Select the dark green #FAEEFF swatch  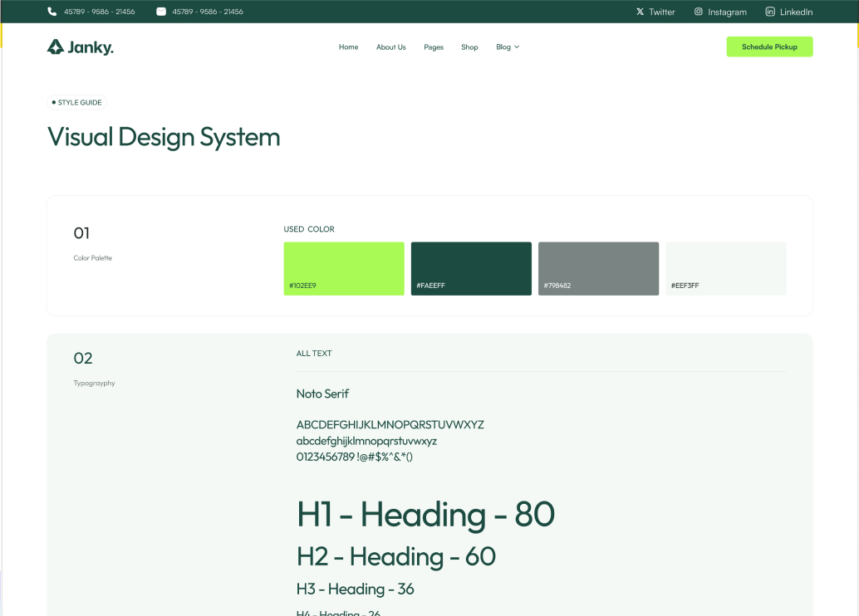click(x=470, y=268)
